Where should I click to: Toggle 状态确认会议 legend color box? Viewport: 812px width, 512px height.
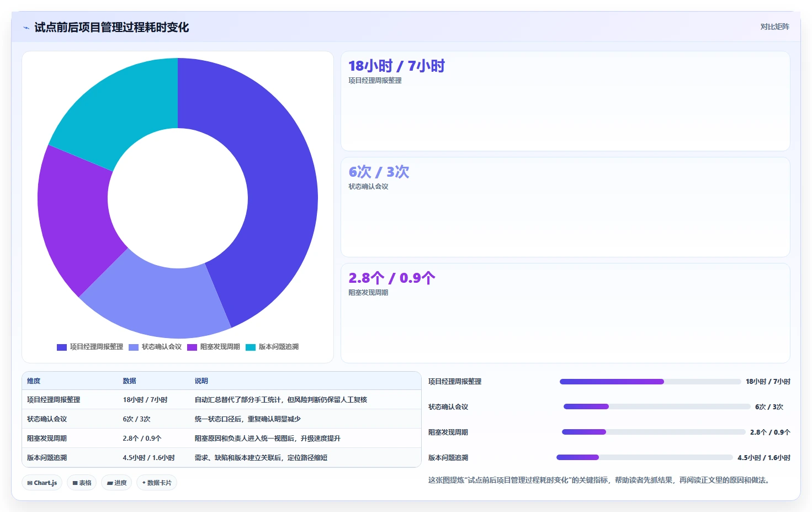pyautogui.click(x=134, y=347)
